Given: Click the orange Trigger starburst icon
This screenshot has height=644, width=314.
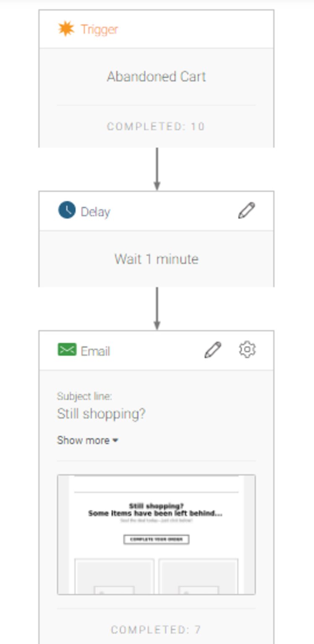Looking at the screenshot, I should click(66, 29).
